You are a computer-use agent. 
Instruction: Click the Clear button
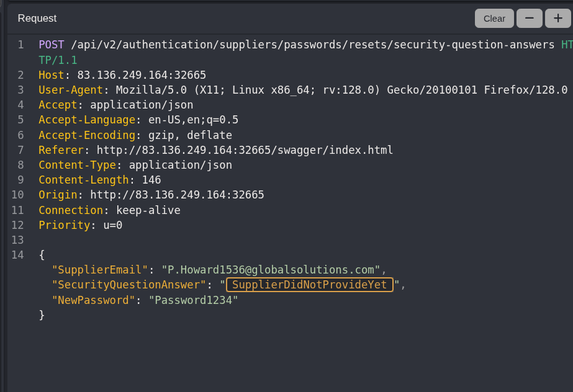coord(494,19)
